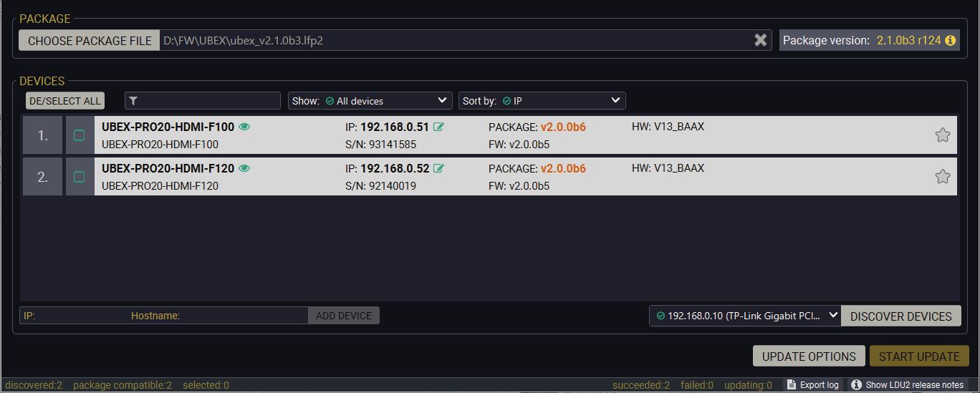The width and height of the screenshot is (980, 393).
Task: Show package version info icon
Action: [x=951, y=40]
